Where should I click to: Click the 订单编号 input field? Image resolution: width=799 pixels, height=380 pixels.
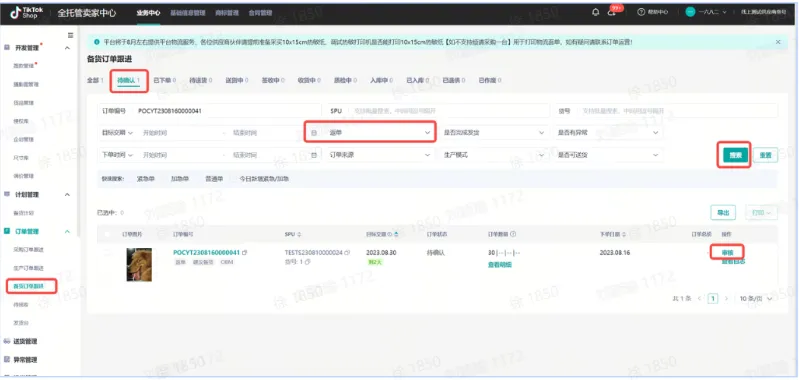pyautogui.click(x=209, y=111)
